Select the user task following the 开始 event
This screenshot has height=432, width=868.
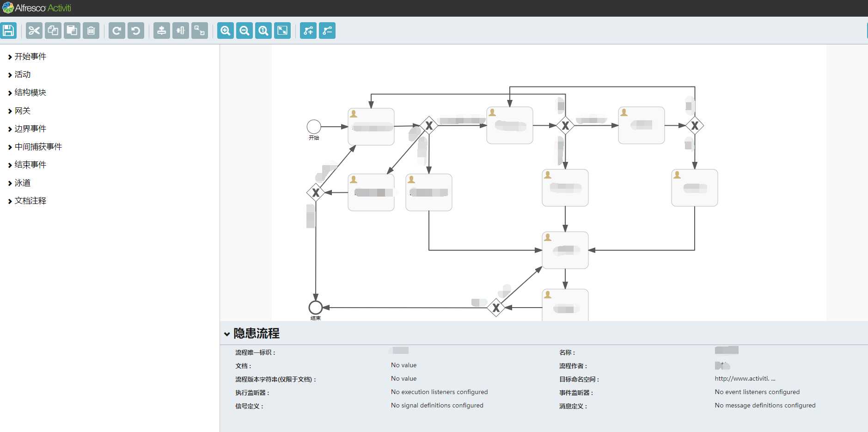[371, 127]
